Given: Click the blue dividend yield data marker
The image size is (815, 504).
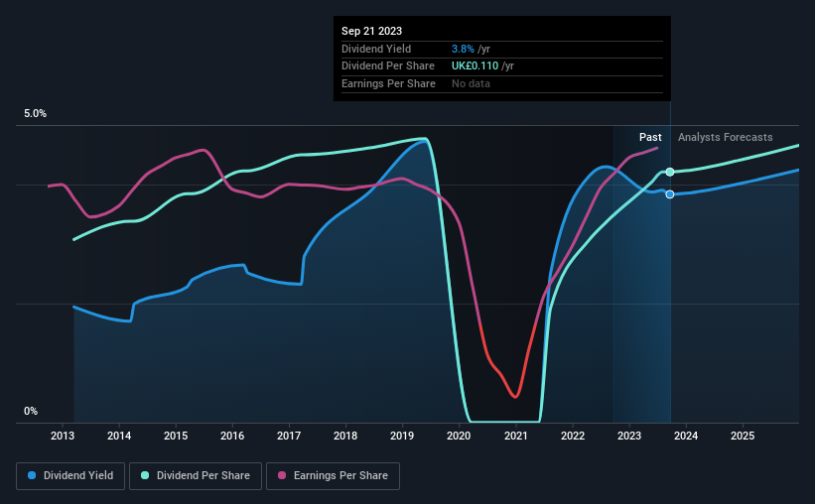Looking at the screenshot, I should 670,194.
